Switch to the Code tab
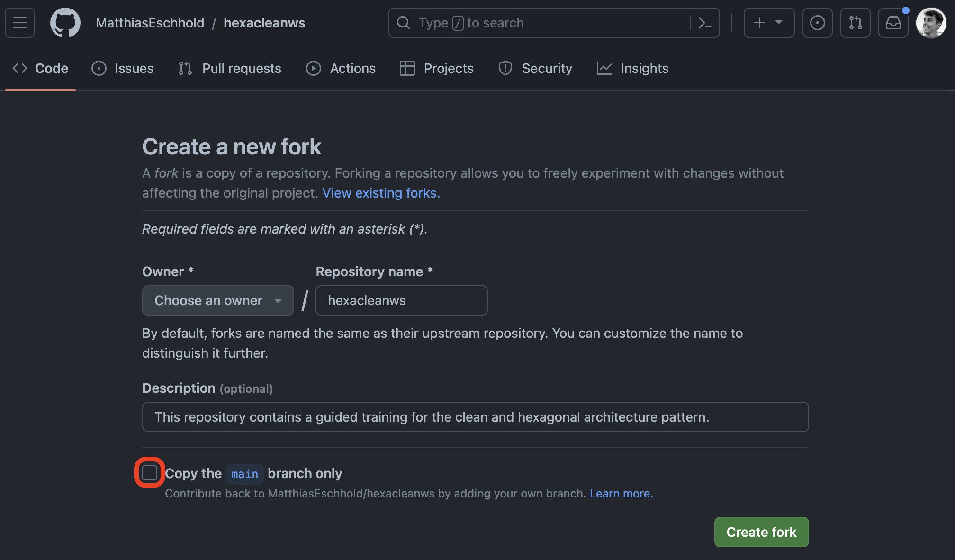The width and height of the screenshot is (955, 560). [40, 68]
